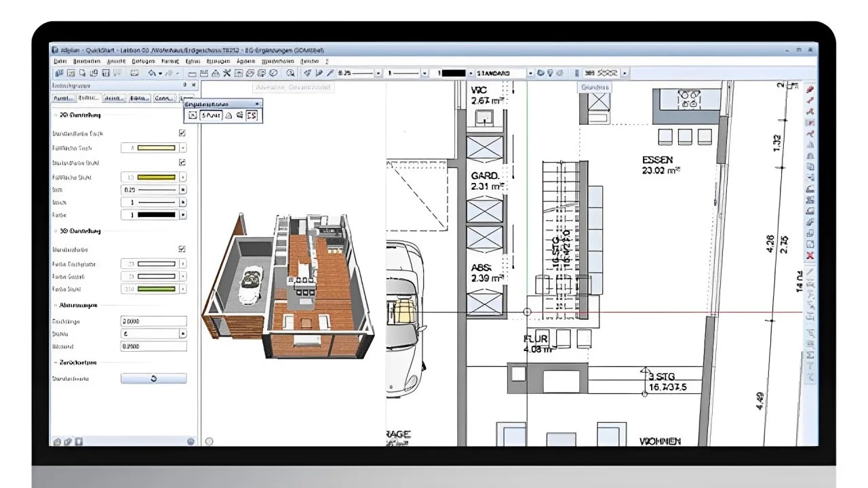Click the ESSEN room label in floor plan
Viewport: 868px width, 488px height.
(657, 160)
